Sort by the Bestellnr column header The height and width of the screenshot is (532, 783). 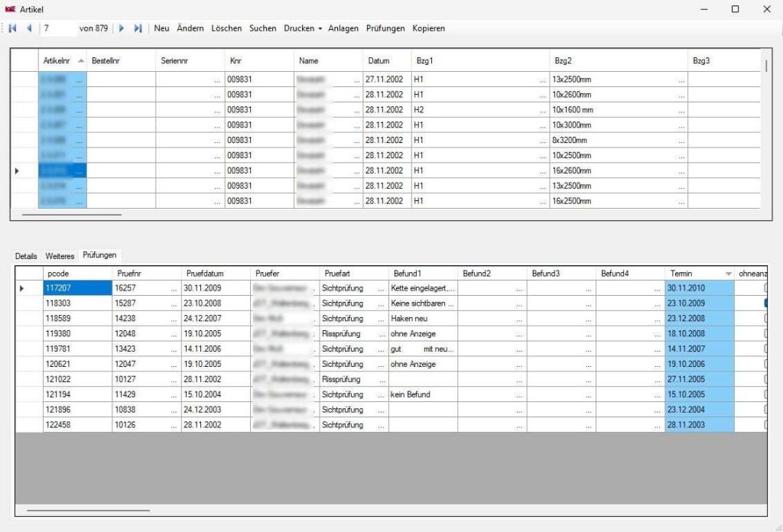[x=122, y=61]
